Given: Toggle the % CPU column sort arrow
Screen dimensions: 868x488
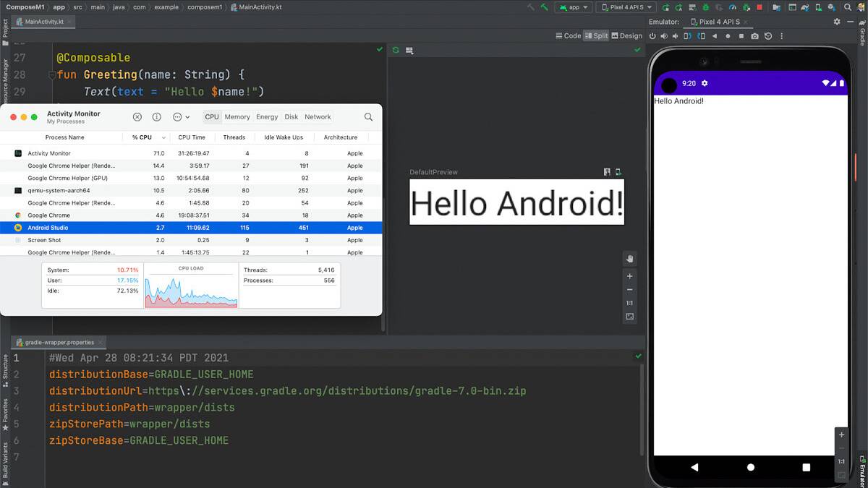Looking at the screenshot, I should 163,137.
